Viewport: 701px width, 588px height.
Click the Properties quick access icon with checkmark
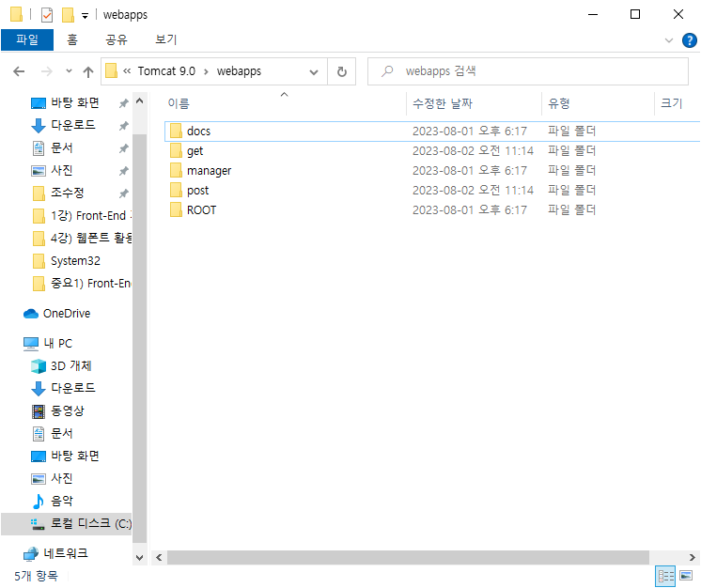point(46,15)
